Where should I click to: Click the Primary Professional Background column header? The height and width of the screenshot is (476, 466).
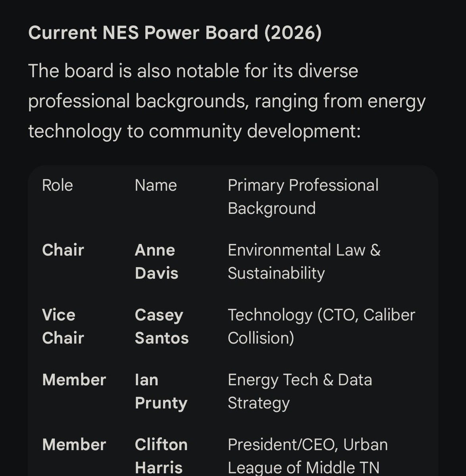point(303,197)
